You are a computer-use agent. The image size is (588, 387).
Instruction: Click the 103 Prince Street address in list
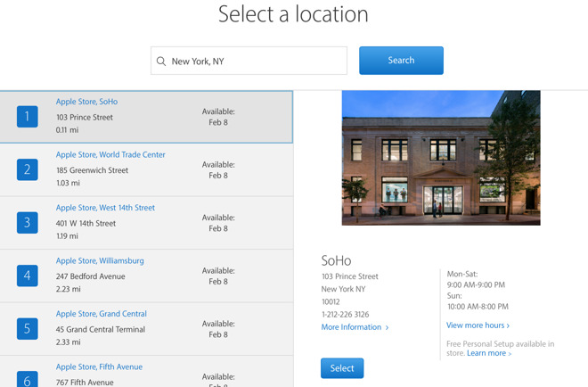click(85, 118)
